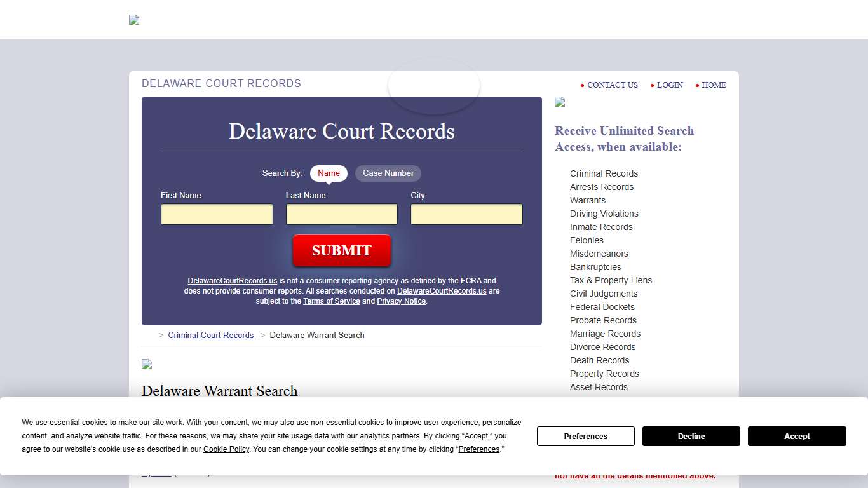Open the Cookie Policy link
The width and height of the screenshot is (868, 488).
226,449
